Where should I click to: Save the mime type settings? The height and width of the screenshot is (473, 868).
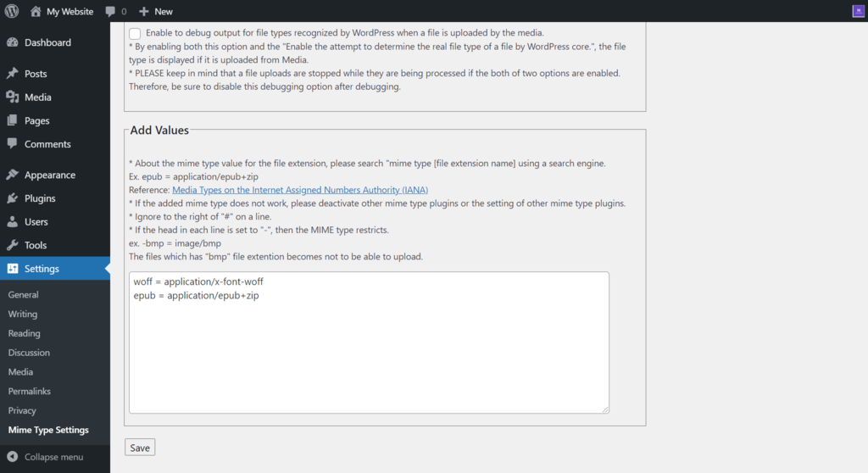pos(140,448)
